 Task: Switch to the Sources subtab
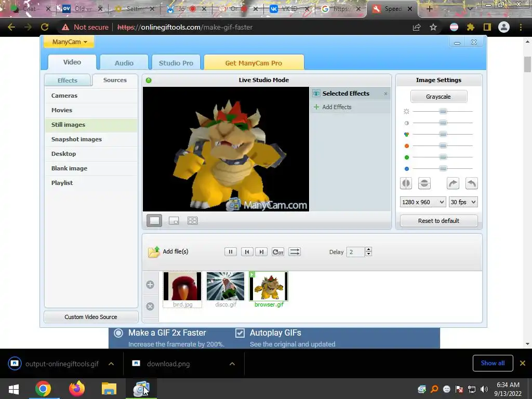click(115, 80)
